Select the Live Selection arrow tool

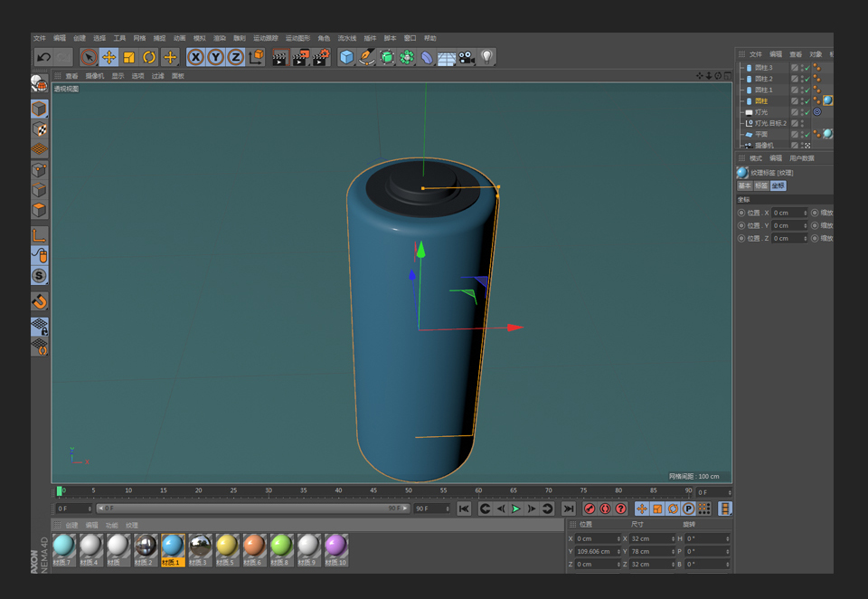pos(88,57)
